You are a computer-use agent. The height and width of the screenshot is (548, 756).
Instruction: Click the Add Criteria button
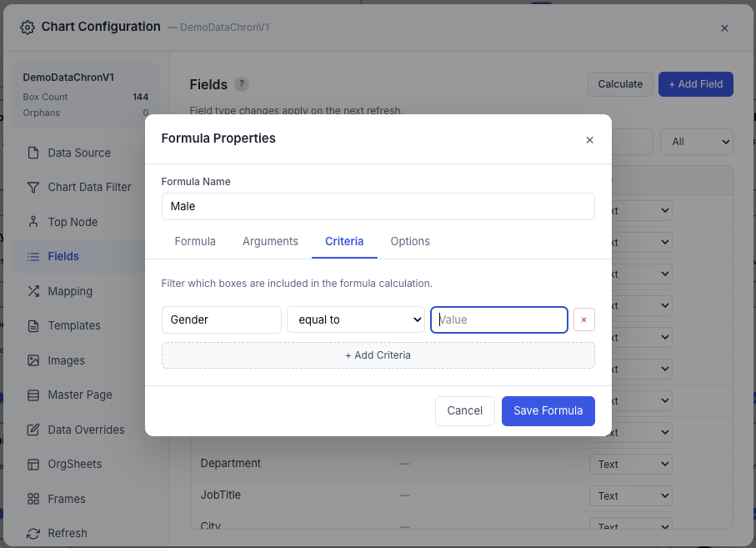click(378, 355)
